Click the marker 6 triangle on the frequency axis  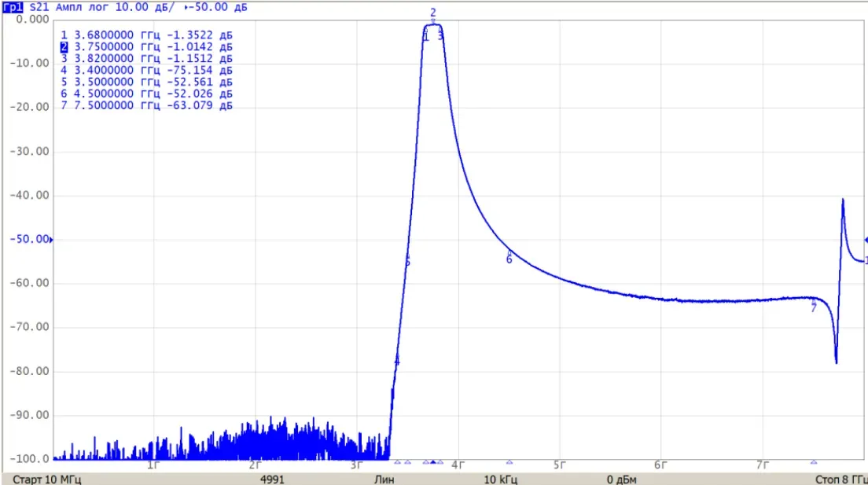pos(509,461)
